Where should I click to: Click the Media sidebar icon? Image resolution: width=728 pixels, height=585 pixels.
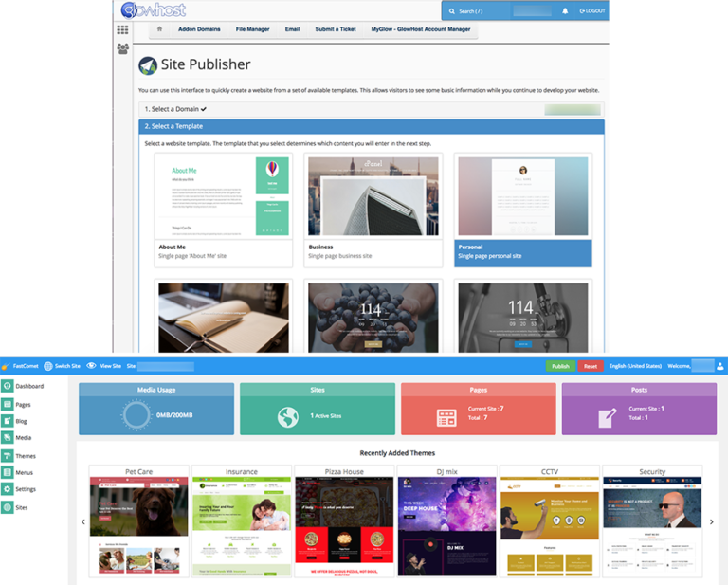pyautogui.click(x=8, y=437)
